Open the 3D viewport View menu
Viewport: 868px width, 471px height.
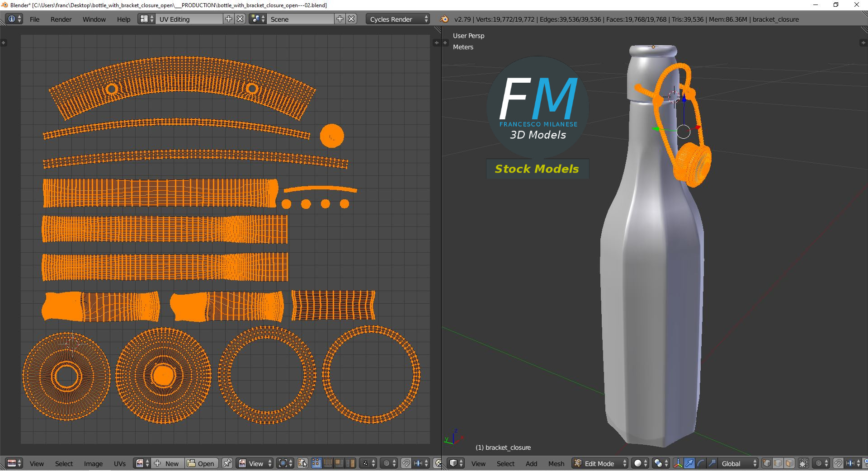(x=478, y=464)
